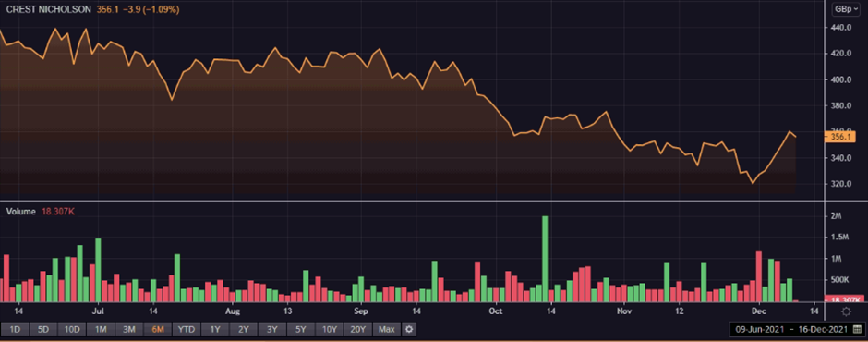Open time range settings gear icon
This screenshot has width=868, height=342.
click(x=409, y=329)
